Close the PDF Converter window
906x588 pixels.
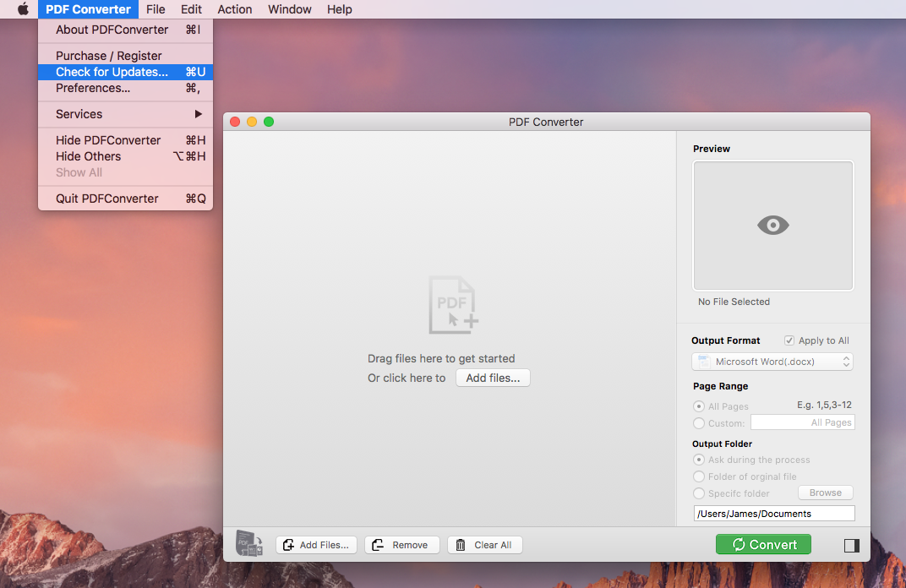click(x=235, y=122)
